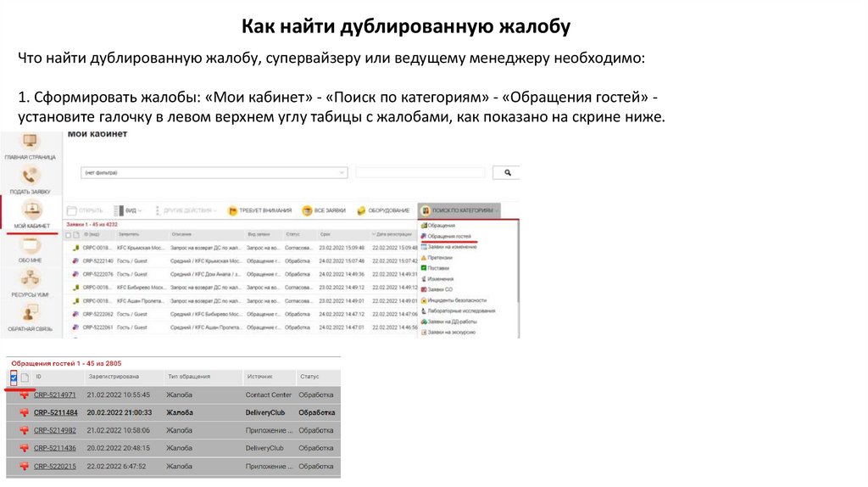The width and height of the screenshot is (868, 487).
Task: Click the guest icon beside CRP-5222062
Action: click(75, 314)
